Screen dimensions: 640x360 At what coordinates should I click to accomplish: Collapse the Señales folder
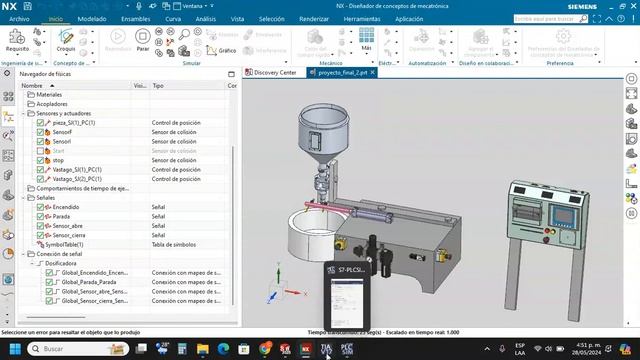tap(23, 198)
